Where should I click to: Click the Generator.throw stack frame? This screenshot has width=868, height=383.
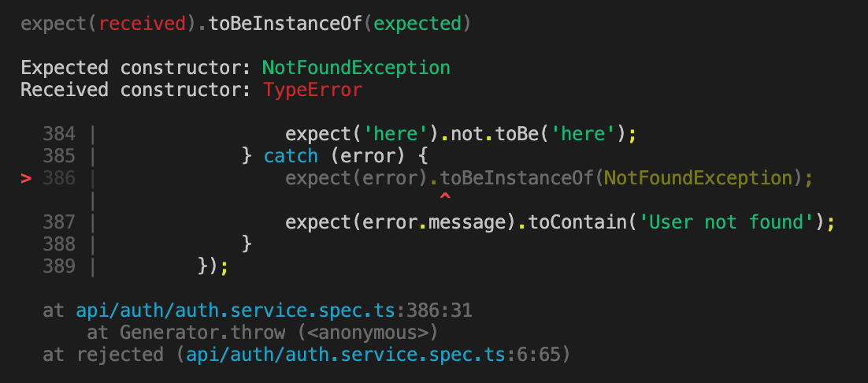pos(262,333)
